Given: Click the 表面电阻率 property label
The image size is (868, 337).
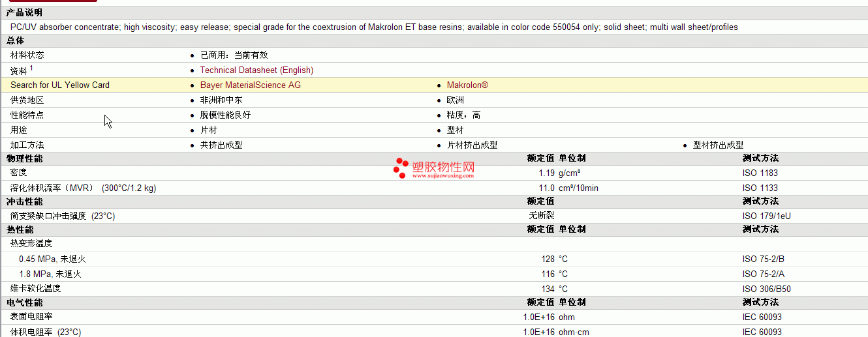Looking at the screenshot, I should pos(31,317).
